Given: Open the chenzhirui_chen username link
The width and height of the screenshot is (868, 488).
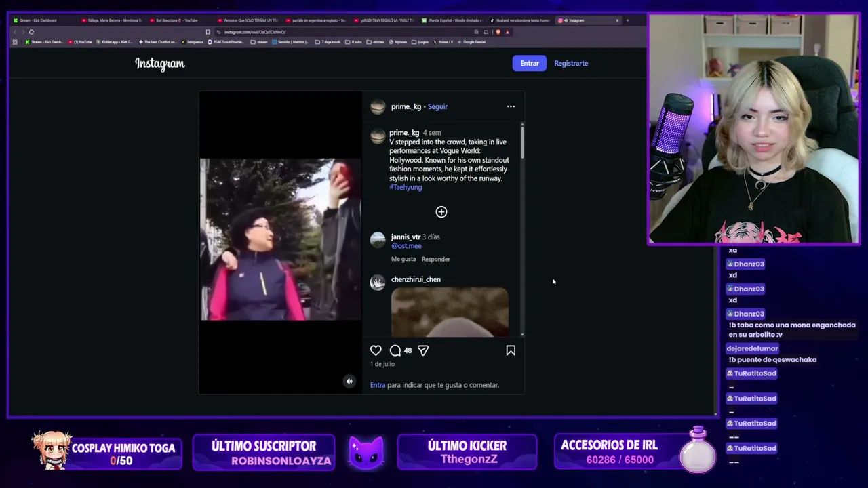Looking at the screenshot, I should [416, 279].
